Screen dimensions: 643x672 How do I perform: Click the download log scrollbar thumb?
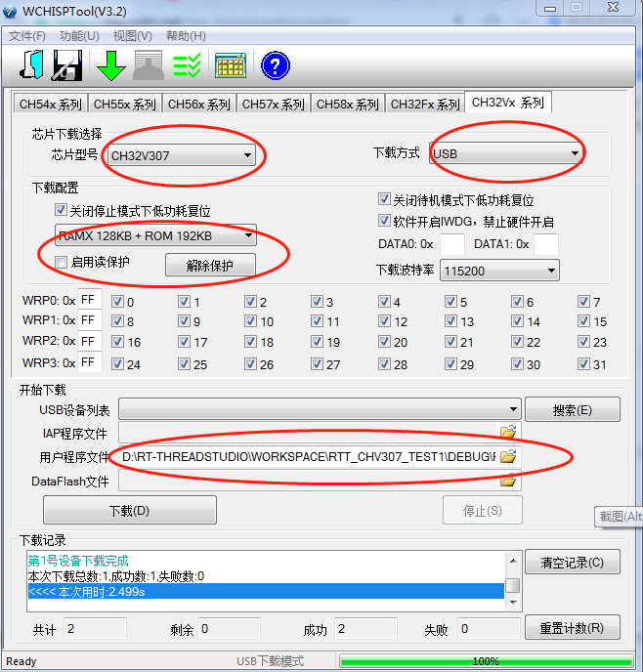pos(513,585)
